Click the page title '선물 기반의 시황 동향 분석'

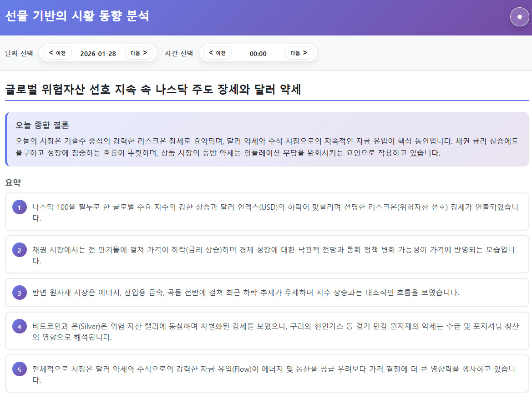(77, 16)
